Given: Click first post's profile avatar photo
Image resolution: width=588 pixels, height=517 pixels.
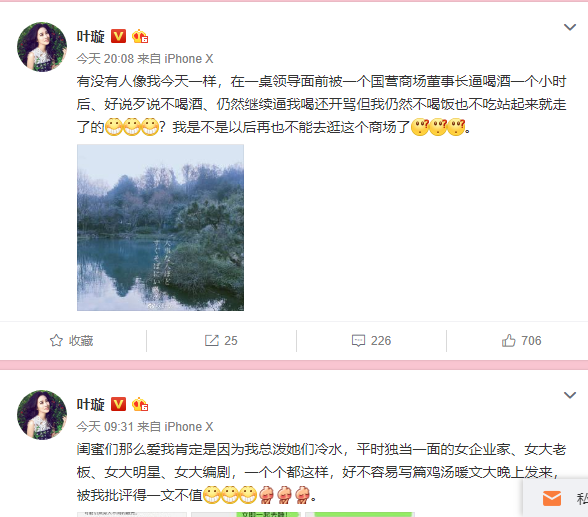Looking at the screenshot, I should pos(42,47).
